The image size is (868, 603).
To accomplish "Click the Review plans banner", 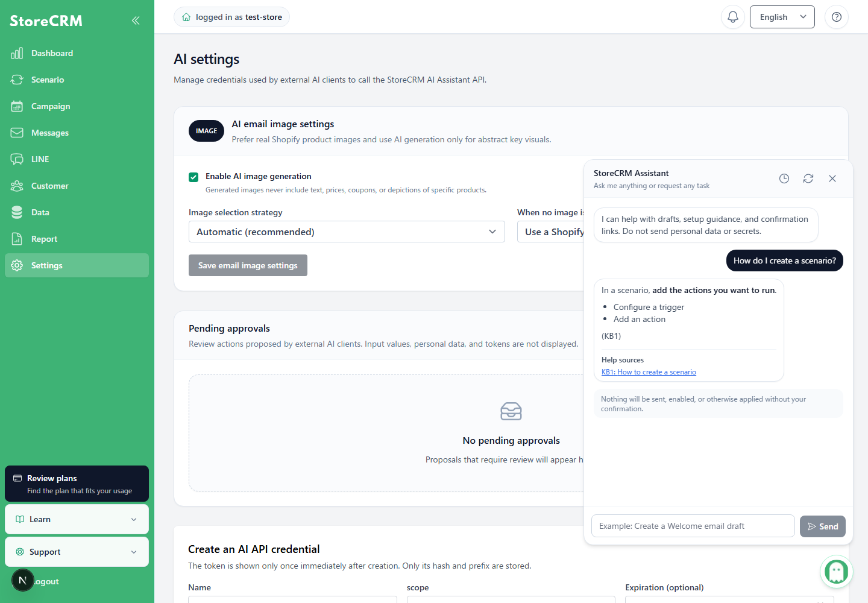I will 77,484.
